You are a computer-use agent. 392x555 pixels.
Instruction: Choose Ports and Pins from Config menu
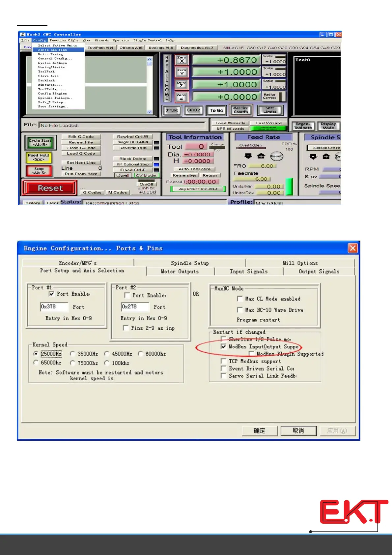[x=59, y=50]
